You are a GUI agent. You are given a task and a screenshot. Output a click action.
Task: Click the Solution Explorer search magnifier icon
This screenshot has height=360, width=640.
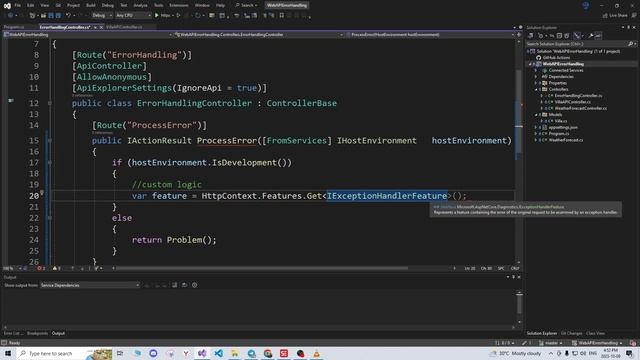click(x=630, y=44)
